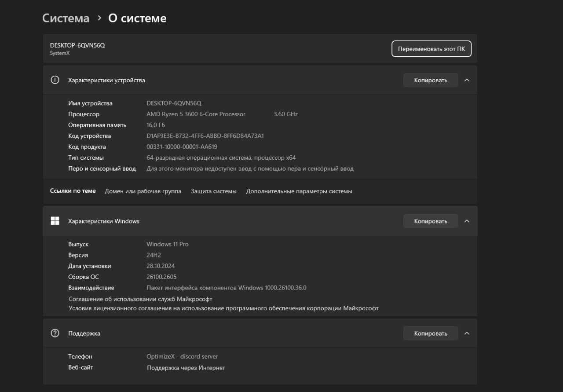
Task: Click the Сборка ОС label
Action: pyautogui.click(x=84, y=277)
